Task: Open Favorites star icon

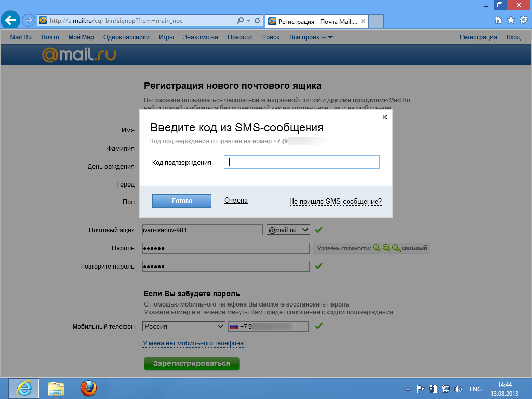Action: [x=511, y=20]
